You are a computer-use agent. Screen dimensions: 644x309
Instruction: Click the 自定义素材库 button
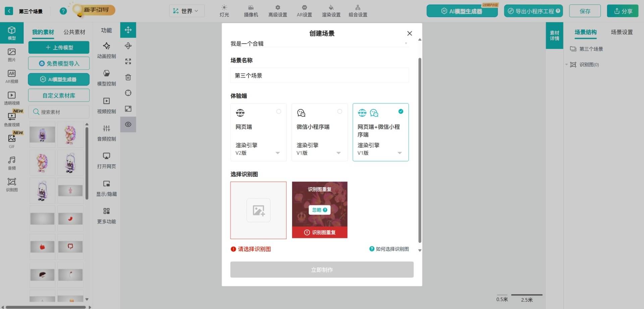point(59,95)
